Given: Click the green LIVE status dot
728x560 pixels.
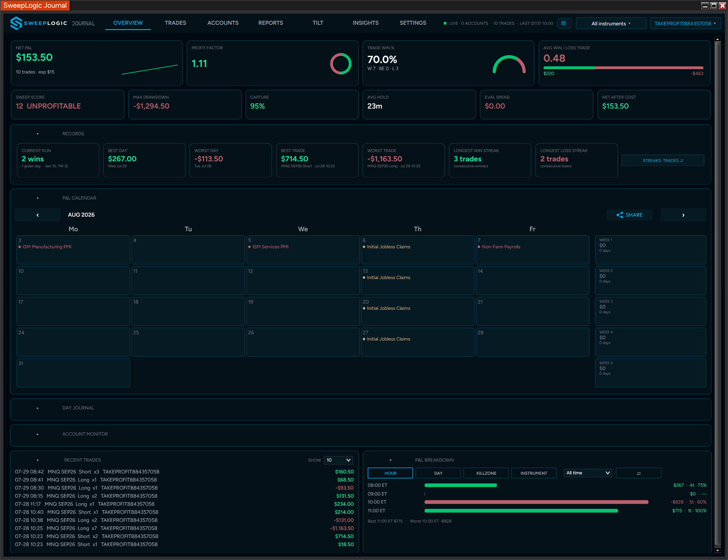Looking at the screenshot, I should click(445, 23).
